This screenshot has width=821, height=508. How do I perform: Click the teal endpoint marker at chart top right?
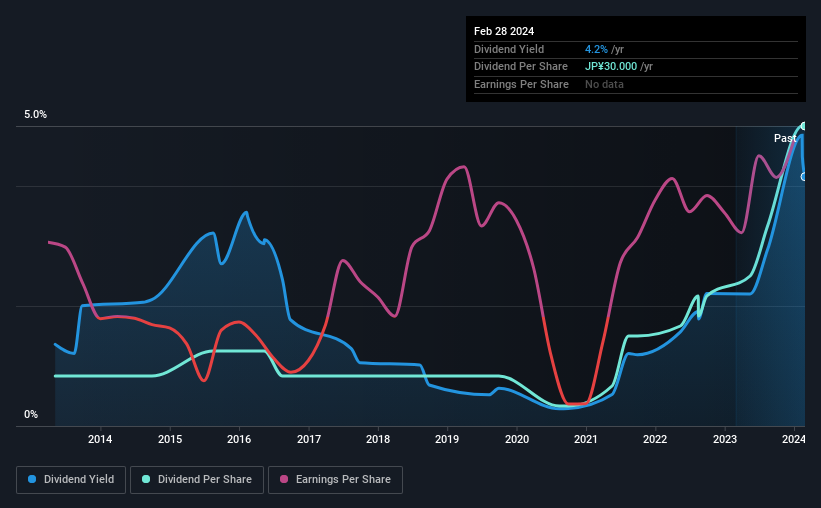[803, 126]
